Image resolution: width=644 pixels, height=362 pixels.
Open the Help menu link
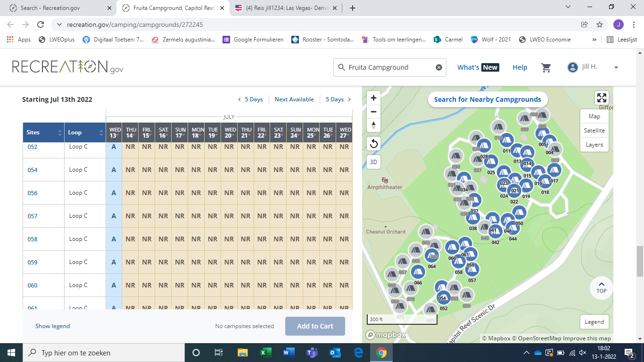click(x=520, y=67)
